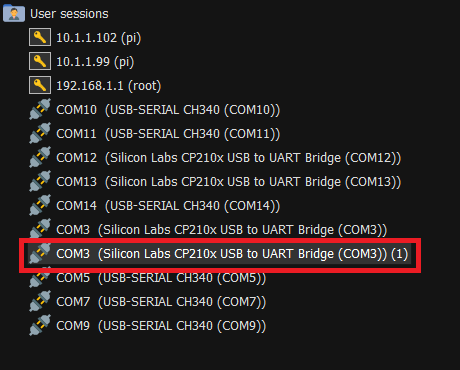The width and height of the screenshot is (460, 370).
Task: Select the User sessions label
Action: (x=69, y=14)
